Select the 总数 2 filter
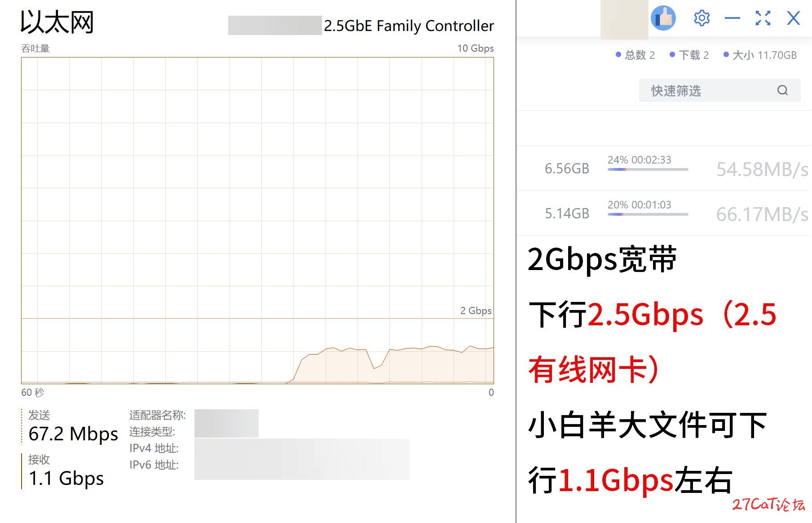 point(635,55)
